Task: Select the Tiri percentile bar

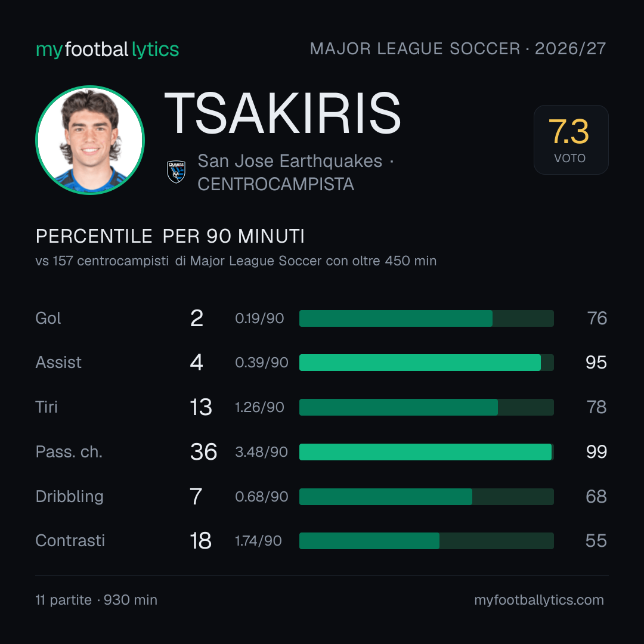Action: click(x=426, y=407)
